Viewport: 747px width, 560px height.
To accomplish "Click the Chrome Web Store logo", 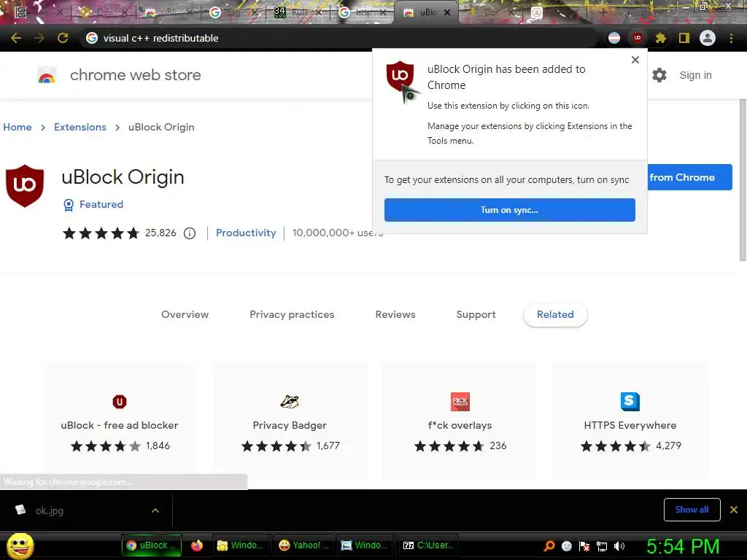I will [47, 75].
